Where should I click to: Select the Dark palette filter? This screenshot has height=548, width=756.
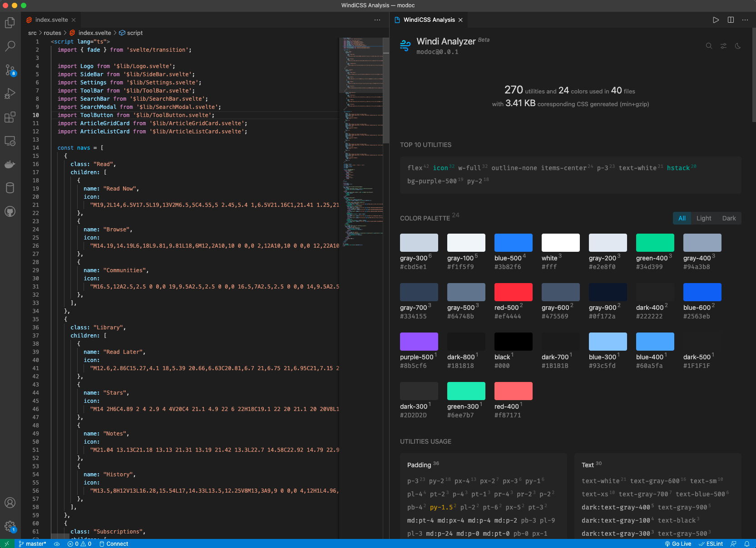coord(729,218)
